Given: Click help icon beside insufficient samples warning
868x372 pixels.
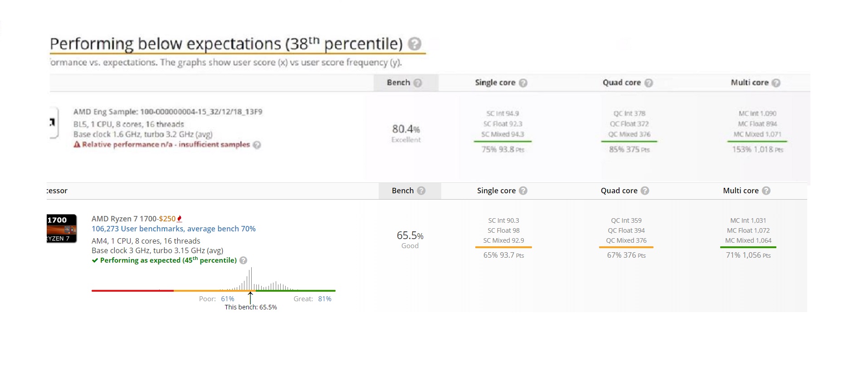Looking at the screenshot, I should pyautogui.click(x=257, y=145).
